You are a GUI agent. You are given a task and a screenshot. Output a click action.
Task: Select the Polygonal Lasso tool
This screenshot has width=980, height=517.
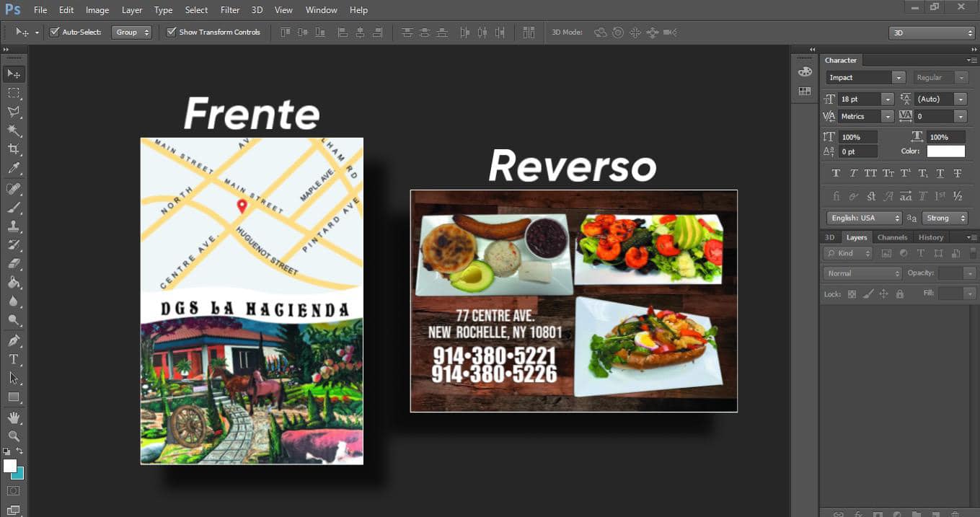14,112
